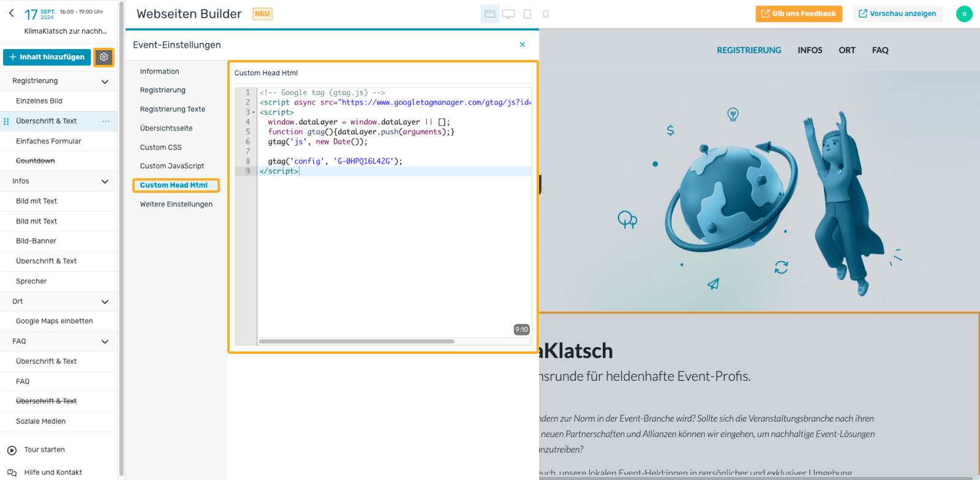Click Vorschau anzeigen button

pyautogui.click(x=897, y=13)
